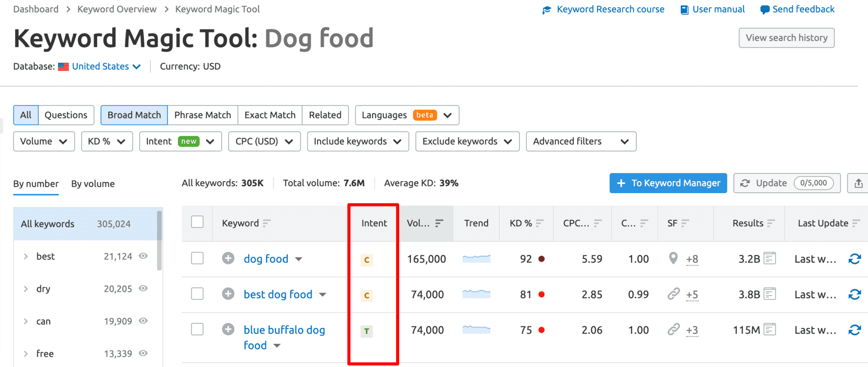Expand the 'dry' keyword group
Viewport: 868px width, 367px height.
click(26, 289)
